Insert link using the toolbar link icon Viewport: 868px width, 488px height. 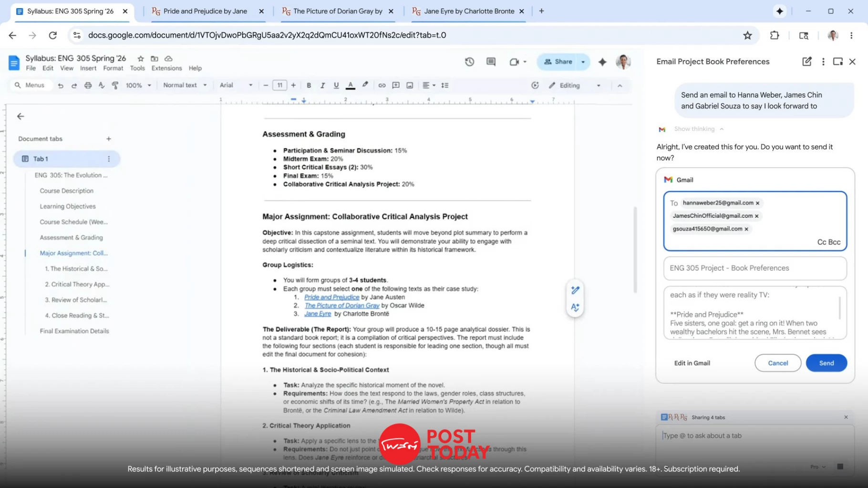coord(382,85)
